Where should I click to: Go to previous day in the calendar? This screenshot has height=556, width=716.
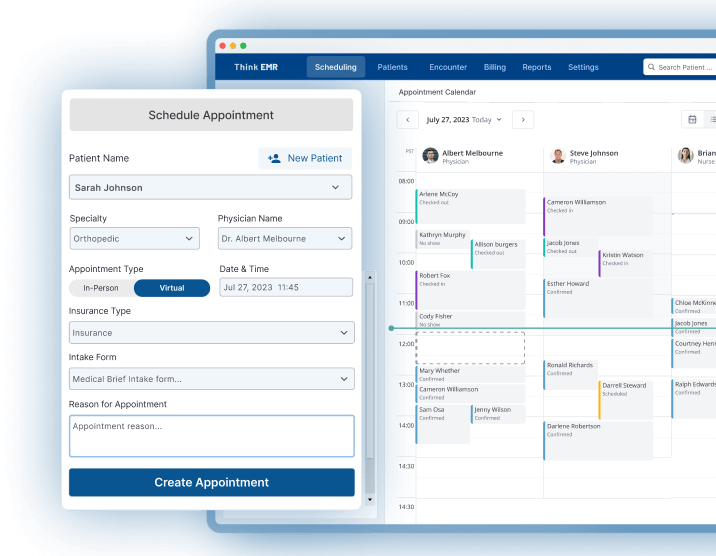pyautogui.click(x=408, y=120)
